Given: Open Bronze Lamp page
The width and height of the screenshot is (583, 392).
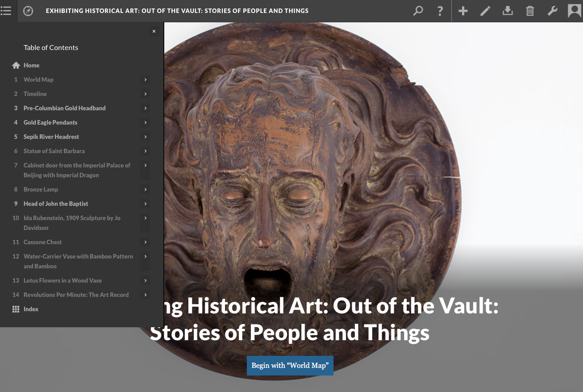Looking at the screenshot, I should click(x=41, y=189).
